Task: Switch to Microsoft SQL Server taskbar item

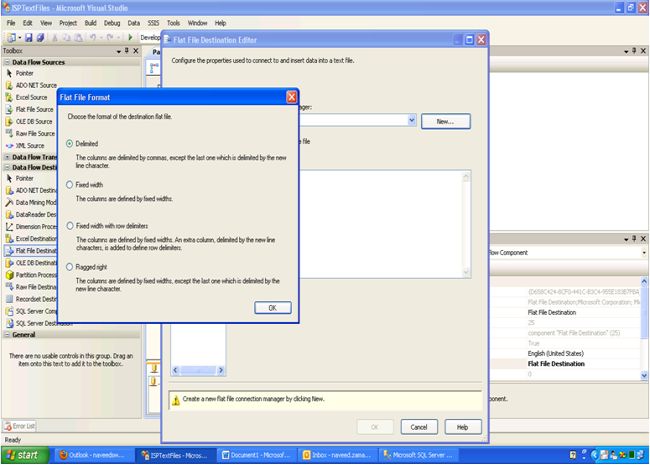Action: (419, 455)
